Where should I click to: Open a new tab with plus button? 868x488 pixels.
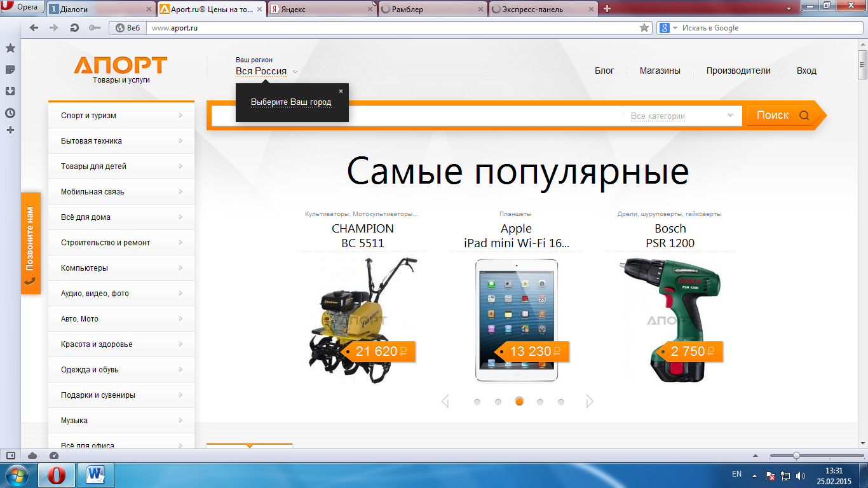[607, 9]
